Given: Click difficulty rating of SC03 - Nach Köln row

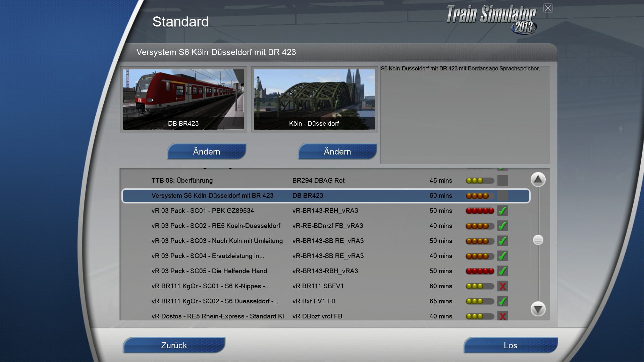Looking at the screenshot, I should click(x=480, y=241).
